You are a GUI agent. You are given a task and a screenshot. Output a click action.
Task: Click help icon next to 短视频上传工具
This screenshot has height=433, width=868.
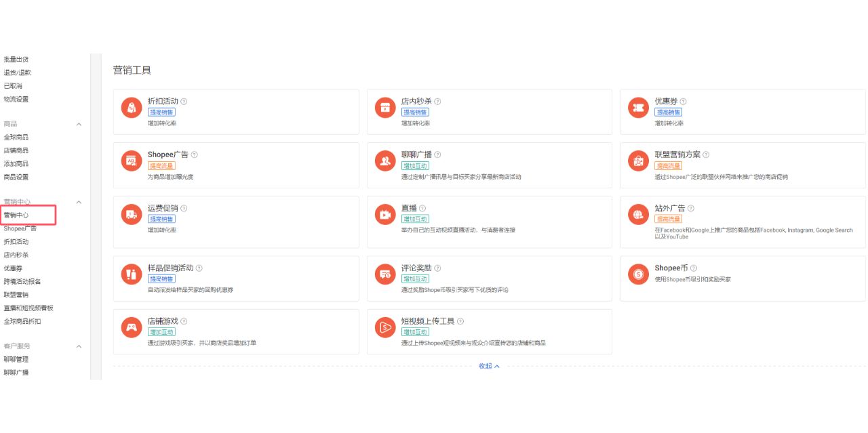pos(460,322)
